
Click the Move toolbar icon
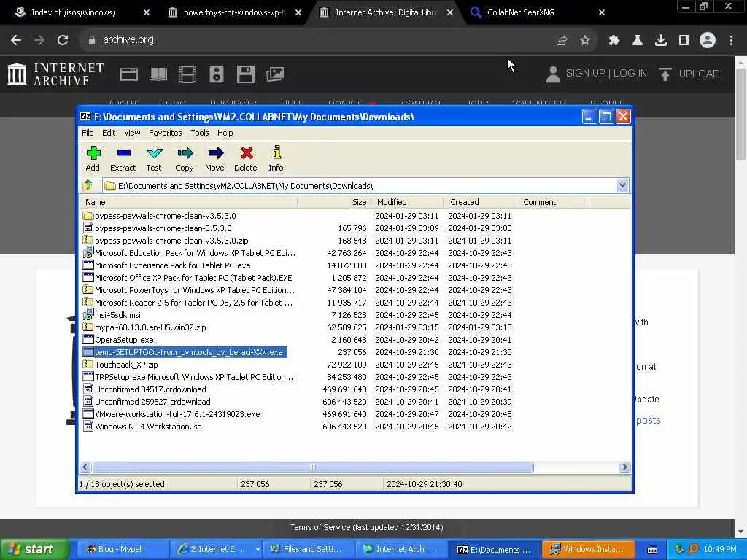tap(215, 158)
